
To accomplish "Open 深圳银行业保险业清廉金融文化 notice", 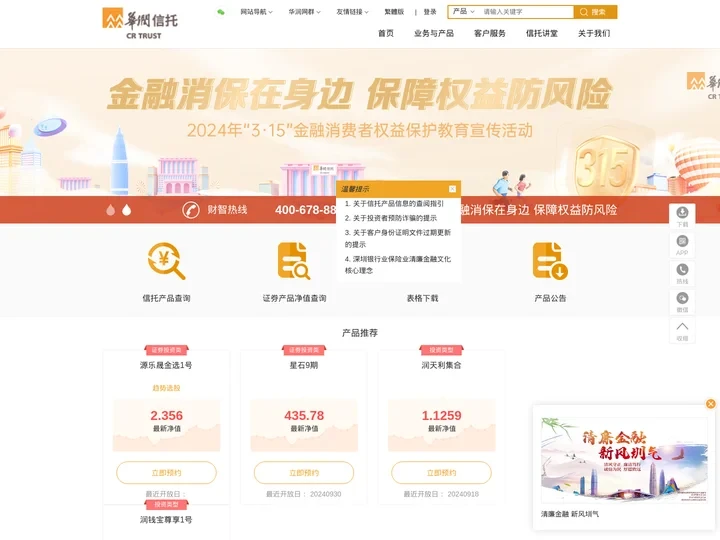I will (x=398, y=264).
